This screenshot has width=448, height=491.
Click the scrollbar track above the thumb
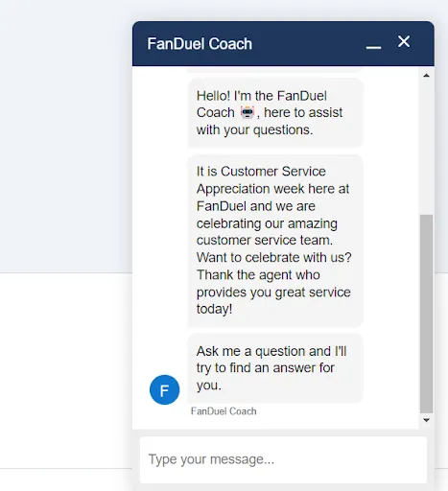pyautogui.click(x=426, y=147)
